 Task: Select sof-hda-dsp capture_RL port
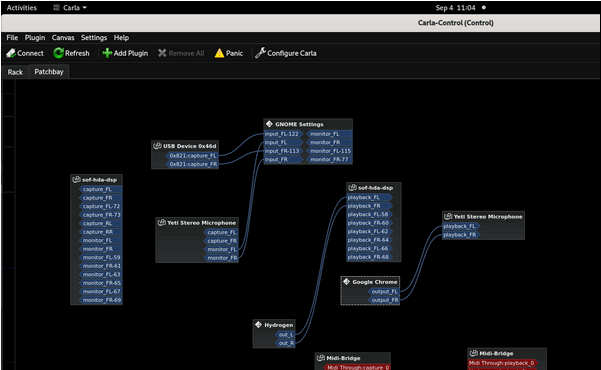click(x=101, y=223)
